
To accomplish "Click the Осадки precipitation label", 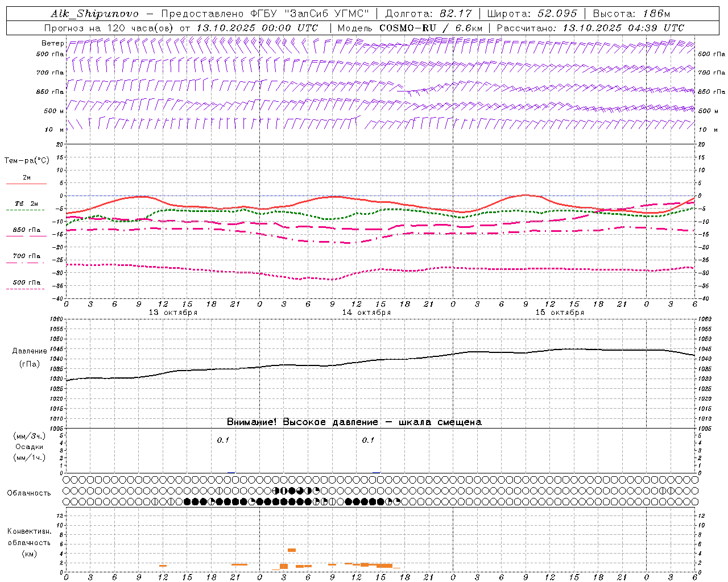I will click(30, 447).
